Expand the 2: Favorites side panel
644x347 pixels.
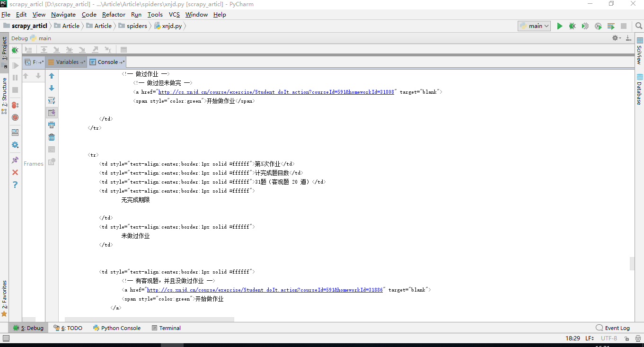(x=4, y=298)
